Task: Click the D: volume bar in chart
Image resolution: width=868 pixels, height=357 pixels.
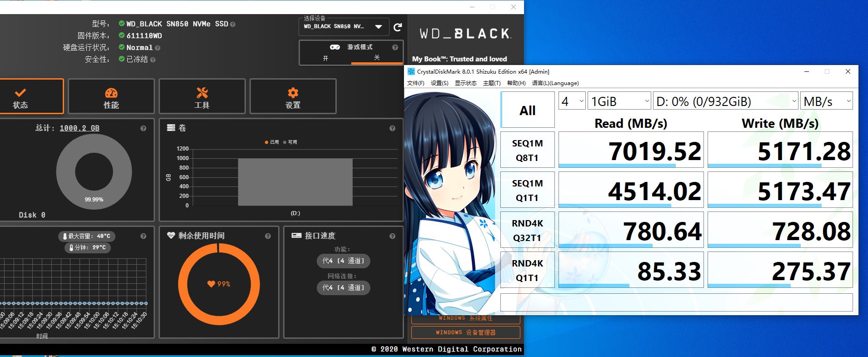Action: 295,182
